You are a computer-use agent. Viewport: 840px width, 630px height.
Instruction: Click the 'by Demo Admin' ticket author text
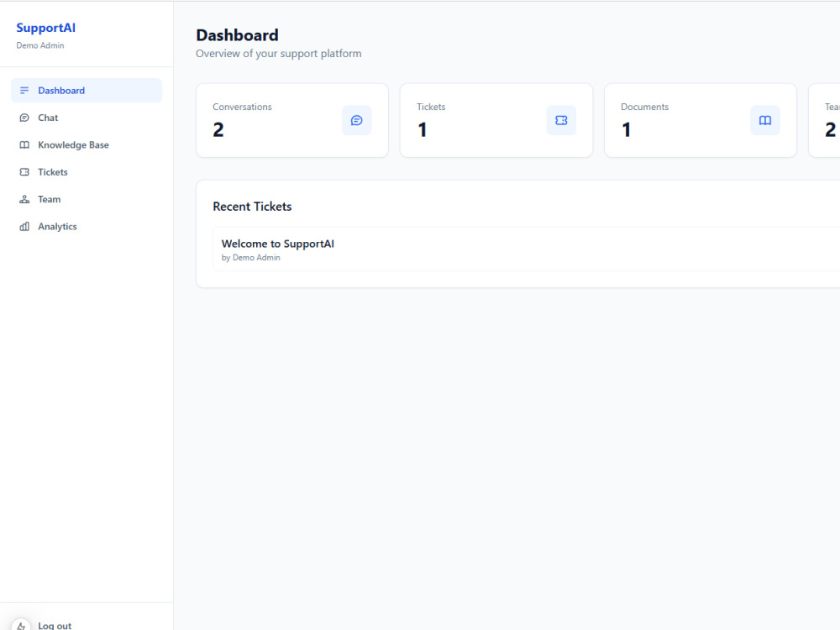[250, 258]
